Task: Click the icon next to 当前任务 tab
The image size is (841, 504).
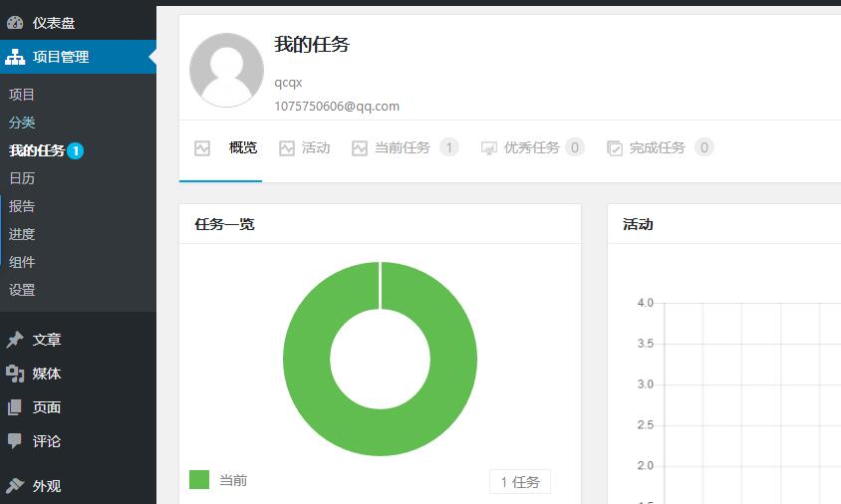Action: click(x=360, y=148)
